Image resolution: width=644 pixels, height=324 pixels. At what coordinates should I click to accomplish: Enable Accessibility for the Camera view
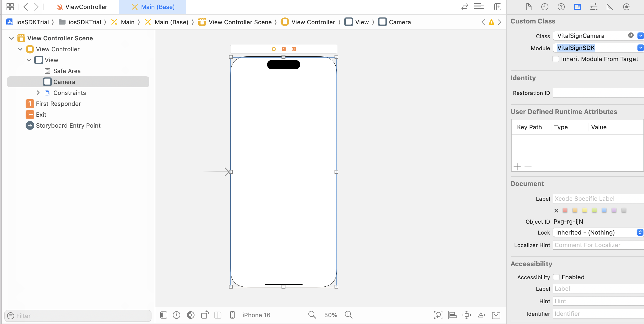(x=557, y=277)
